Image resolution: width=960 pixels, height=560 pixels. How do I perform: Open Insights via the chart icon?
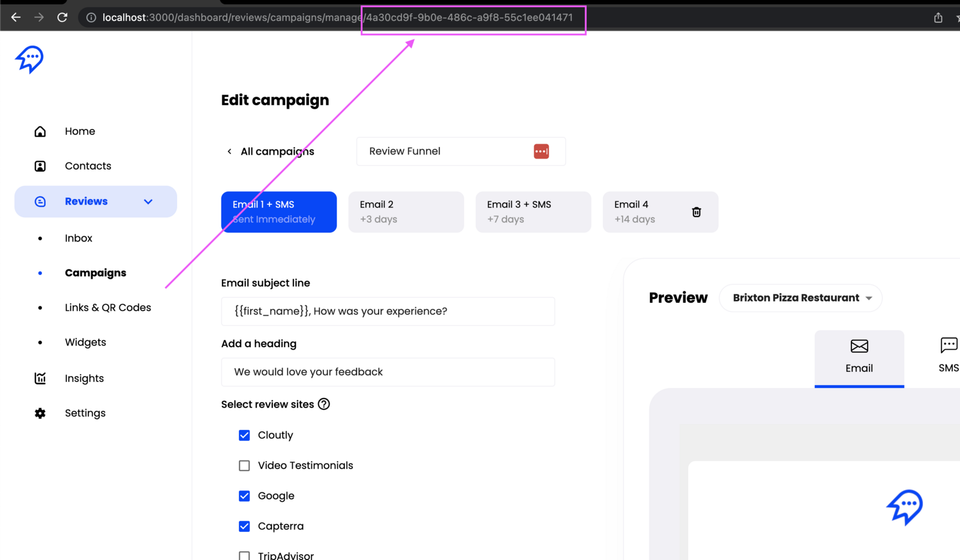pos(40,378)
